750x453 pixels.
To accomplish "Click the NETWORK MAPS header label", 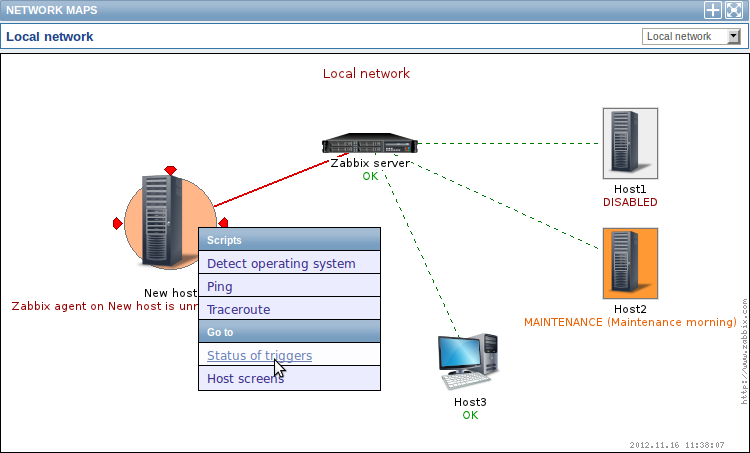I will pos(52,10).
